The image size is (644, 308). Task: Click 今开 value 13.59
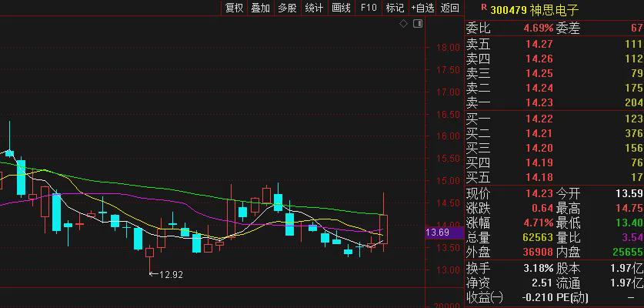[x=629, y=193]
